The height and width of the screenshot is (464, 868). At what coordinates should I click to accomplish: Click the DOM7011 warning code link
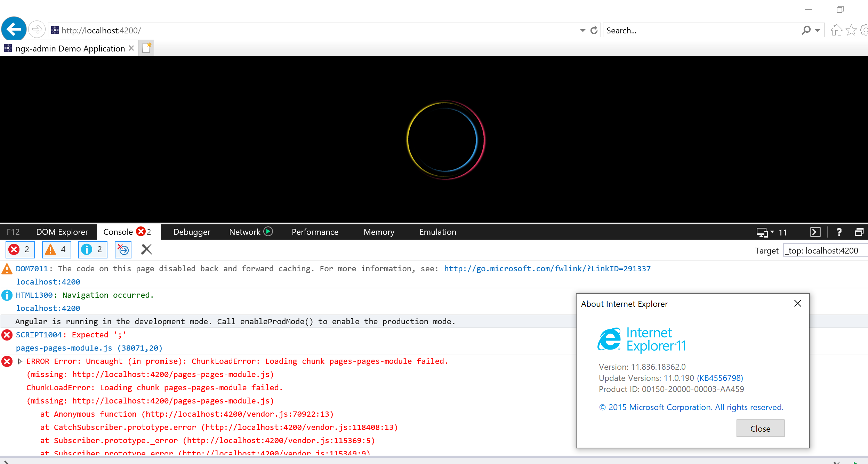[32, 269]
